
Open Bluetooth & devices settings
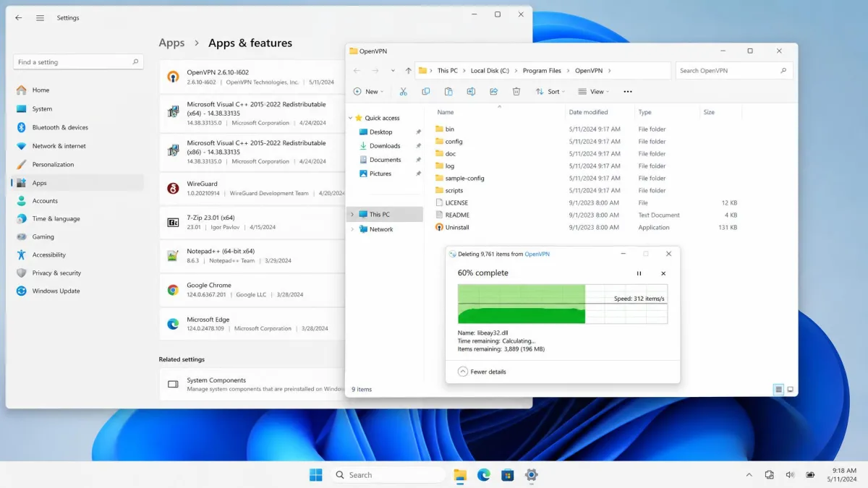(78, 127)
